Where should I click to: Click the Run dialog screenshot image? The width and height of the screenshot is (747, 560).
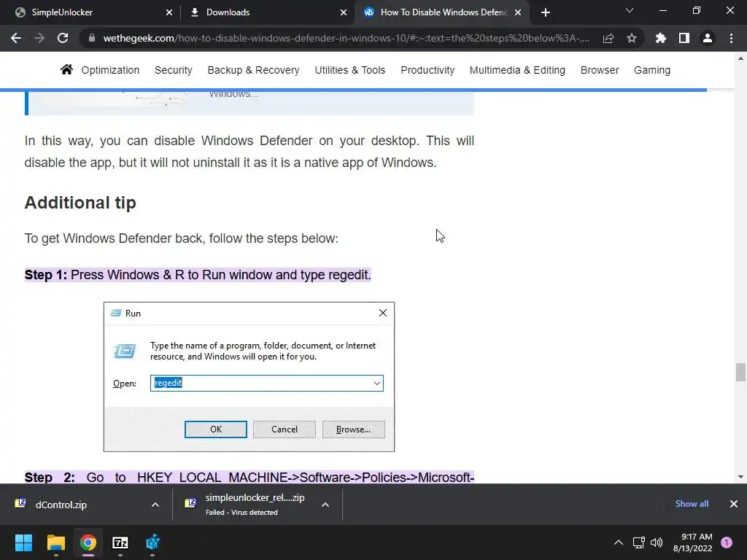click(249, 377)
